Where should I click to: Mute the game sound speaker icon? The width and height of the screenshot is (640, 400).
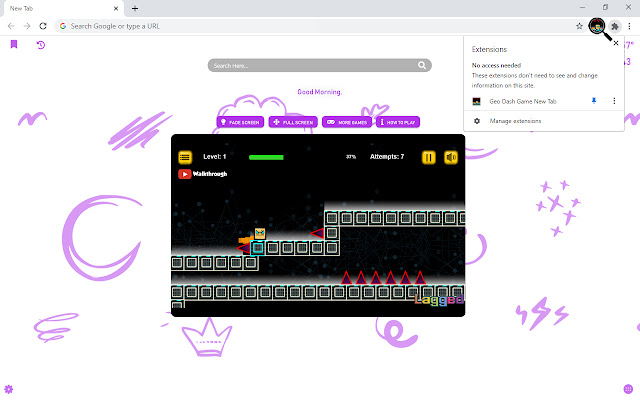tap(451, 157)
